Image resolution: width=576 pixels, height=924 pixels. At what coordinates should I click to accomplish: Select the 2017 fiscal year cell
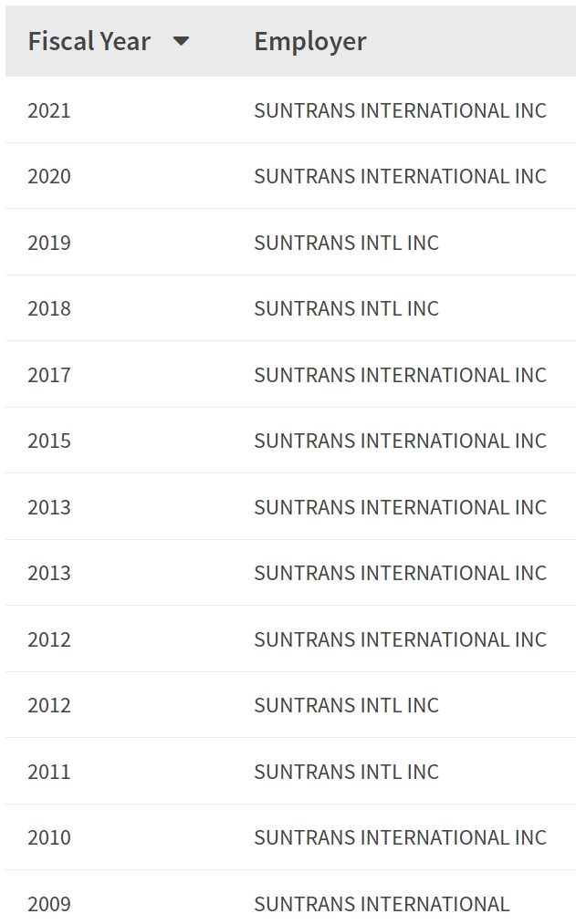point(49,375)
